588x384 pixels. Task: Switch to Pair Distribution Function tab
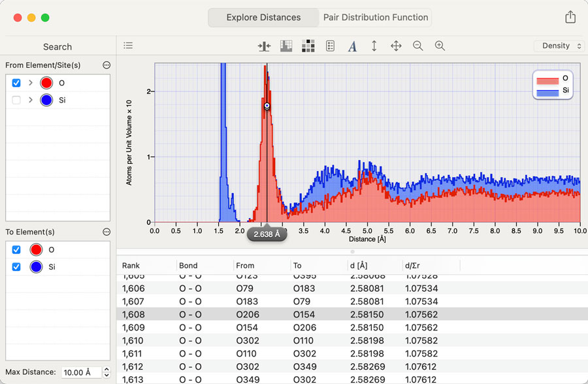[x=376, y=18]
